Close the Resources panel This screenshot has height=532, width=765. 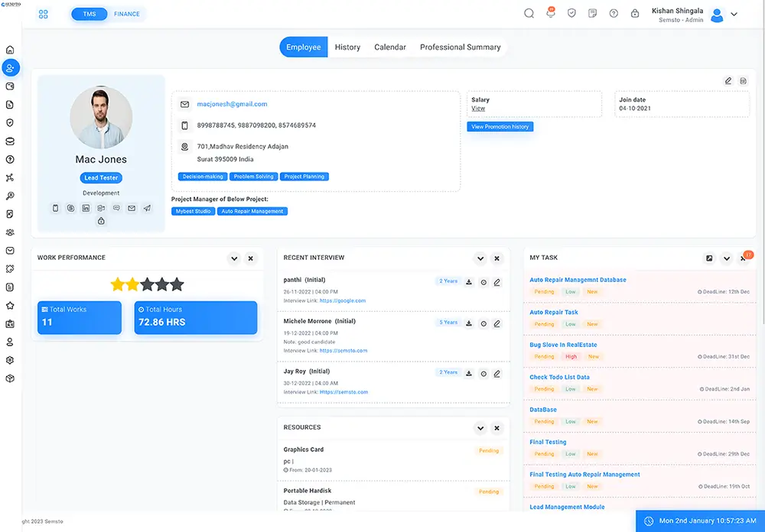(x=497, y=428)
